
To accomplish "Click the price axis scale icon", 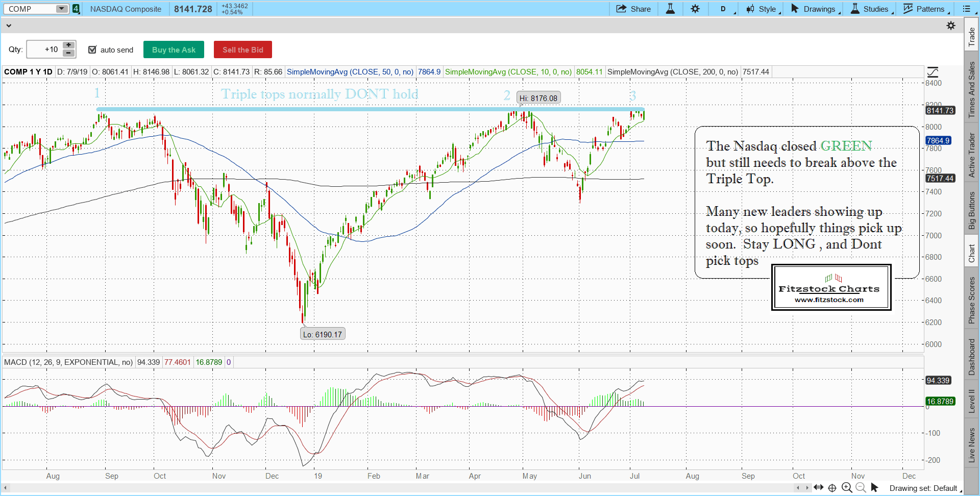I will point(933,72).
